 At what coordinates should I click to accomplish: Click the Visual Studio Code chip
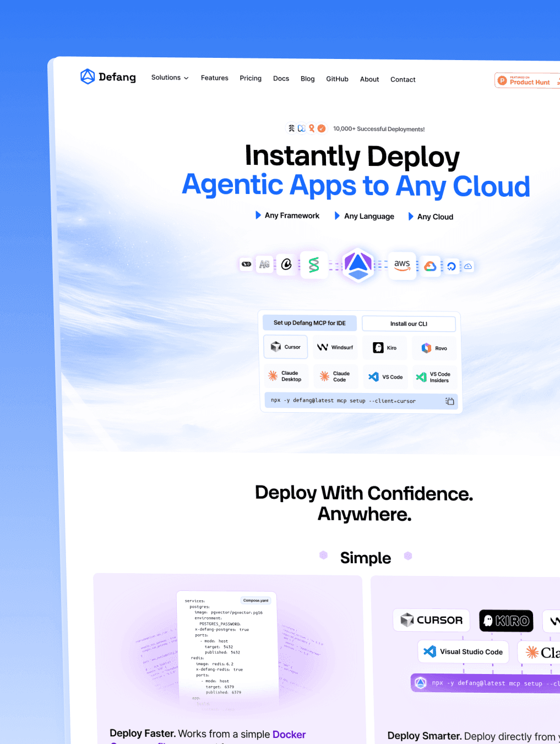463,651
